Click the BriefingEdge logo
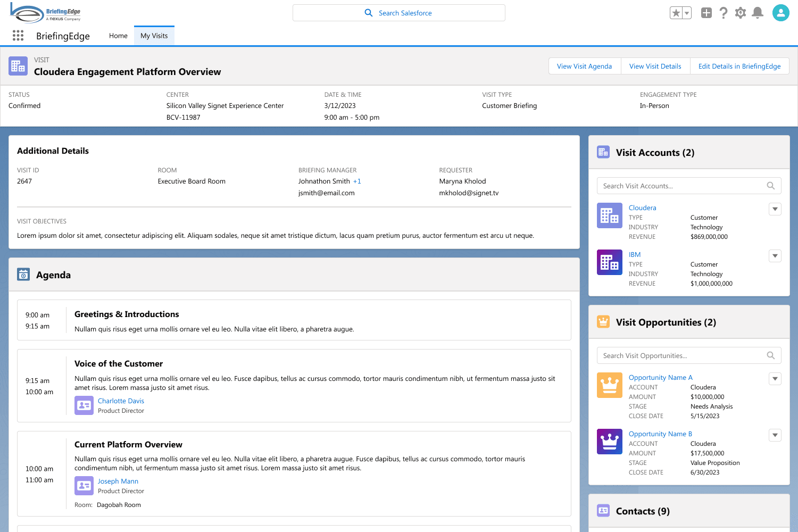The width and height of the screenshot is (798, 532). pyautogui.click(x=46, y=13)
